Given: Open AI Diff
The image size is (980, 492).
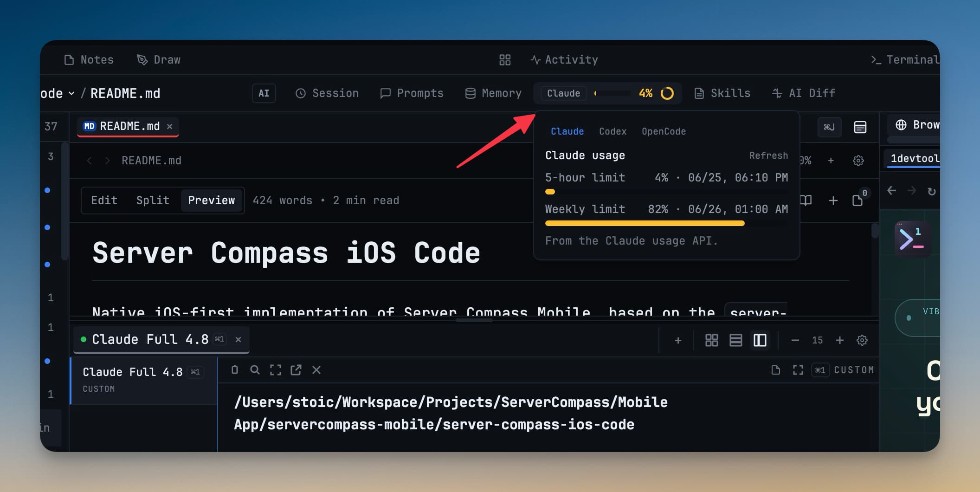Looking at the screenshot, I should click(804, 93).
